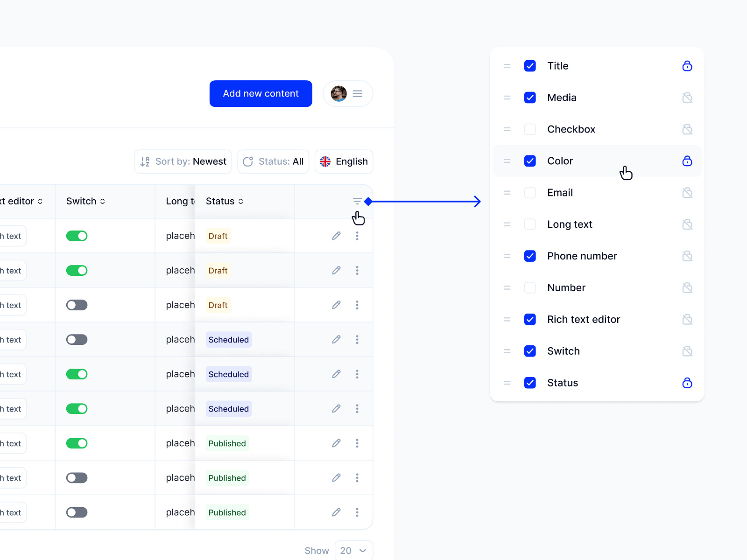Toggle off the switch in the first table row
Screen dimensions: 747x560
click(x=77, y=236)
